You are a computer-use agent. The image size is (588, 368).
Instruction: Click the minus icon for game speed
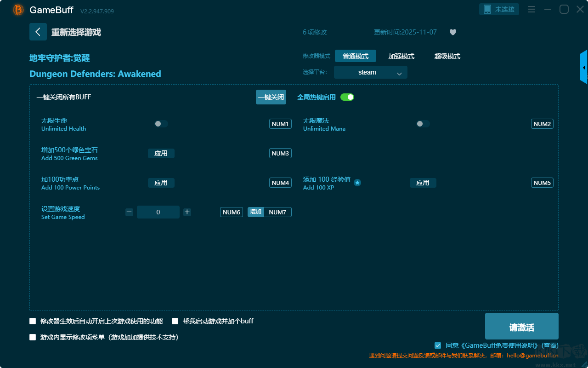pyautogui.click(x=129, y=212)
